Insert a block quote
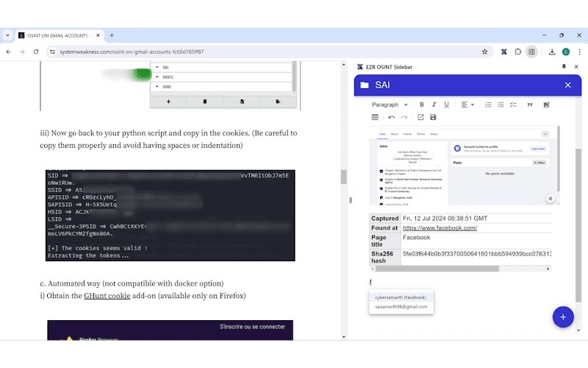This screenshot has height=368, width=588. coord(529,105)
